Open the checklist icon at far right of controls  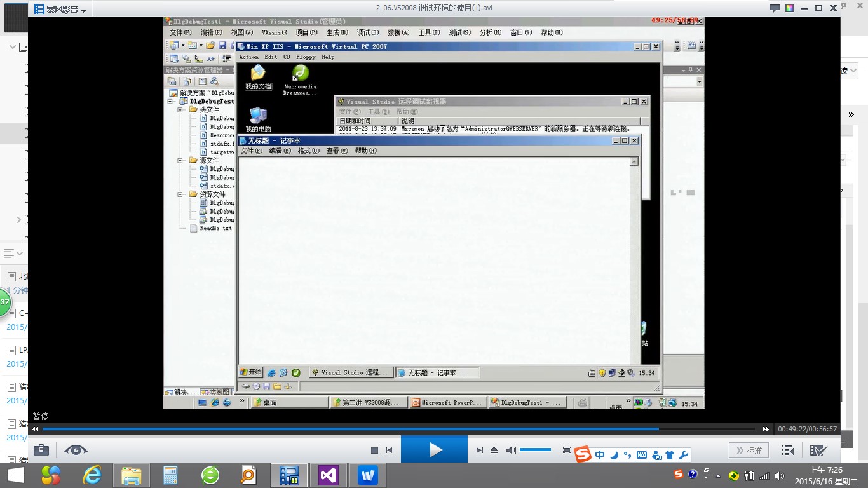tap(818, 451)
